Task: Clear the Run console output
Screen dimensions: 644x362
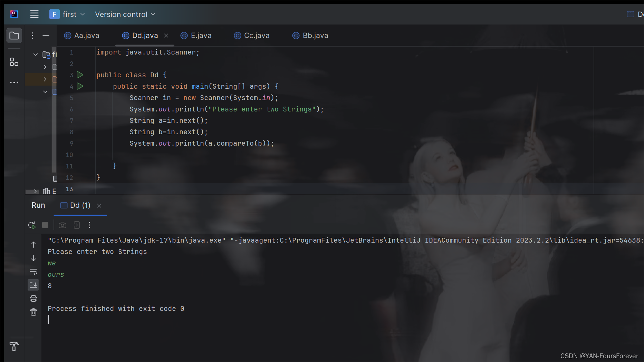Action: coord(33,312)
